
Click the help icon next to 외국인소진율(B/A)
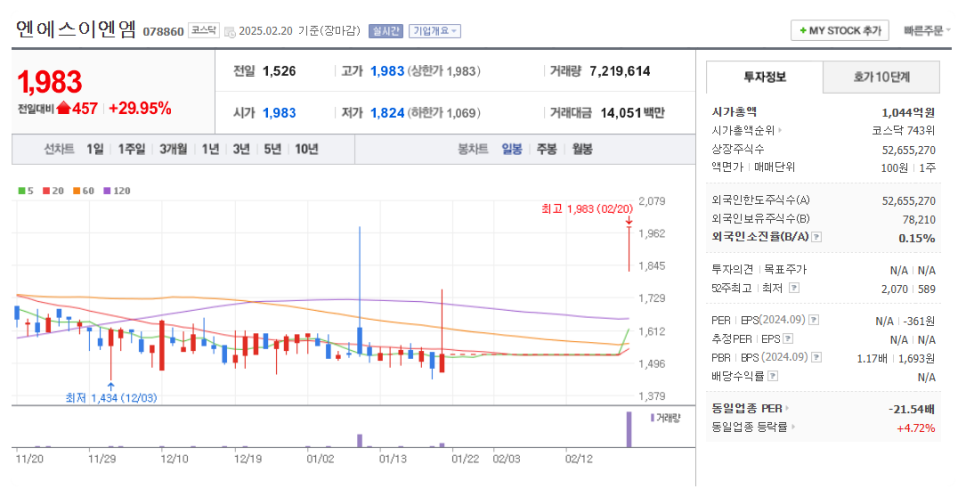tap(816, 236)
